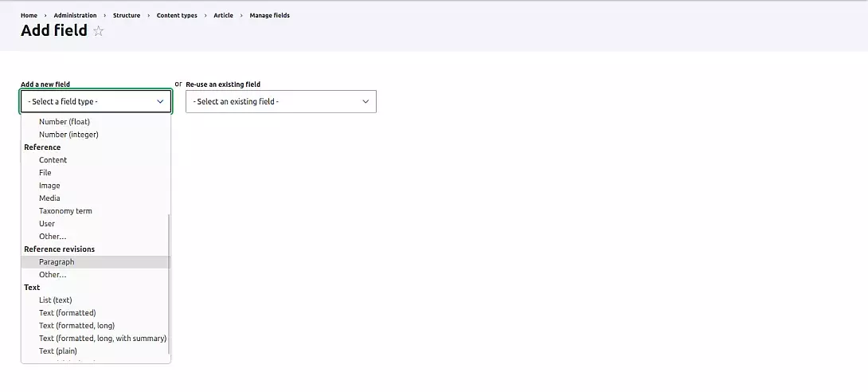Select Number (integer) option
868x392 pixels.
click(x=68, y=135)
